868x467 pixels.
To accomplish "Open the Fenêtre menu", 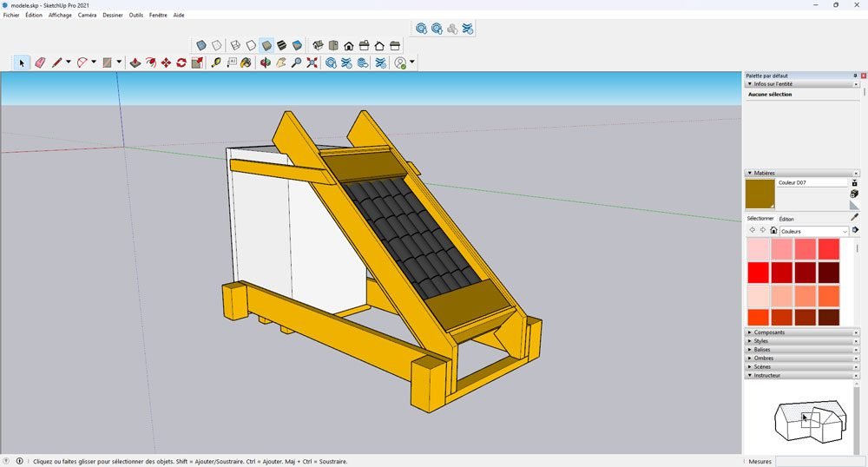I will coord(158,15).
